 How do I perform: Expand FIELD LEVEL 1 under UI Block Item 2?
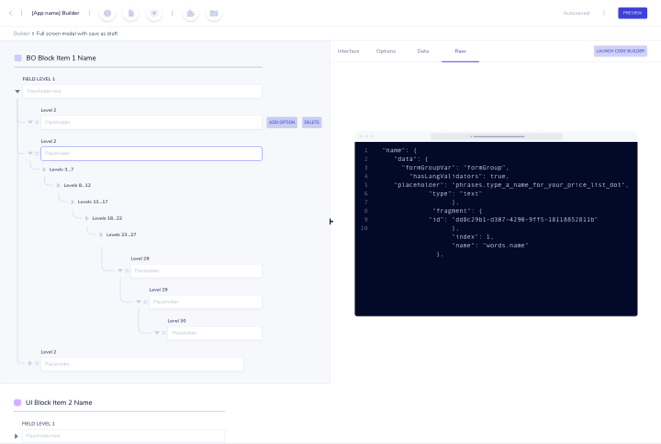pyautogui.click(x=16, y=436)
